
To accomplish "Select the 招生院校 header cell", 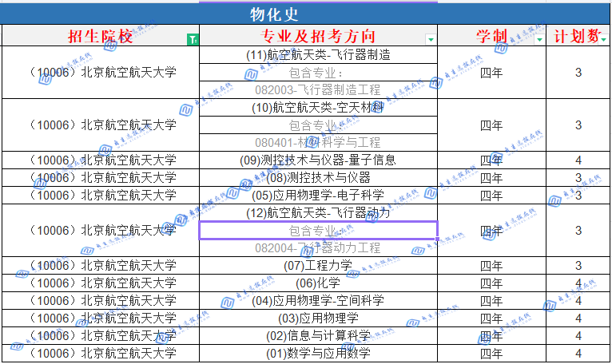I will click(x=101, y=35).
